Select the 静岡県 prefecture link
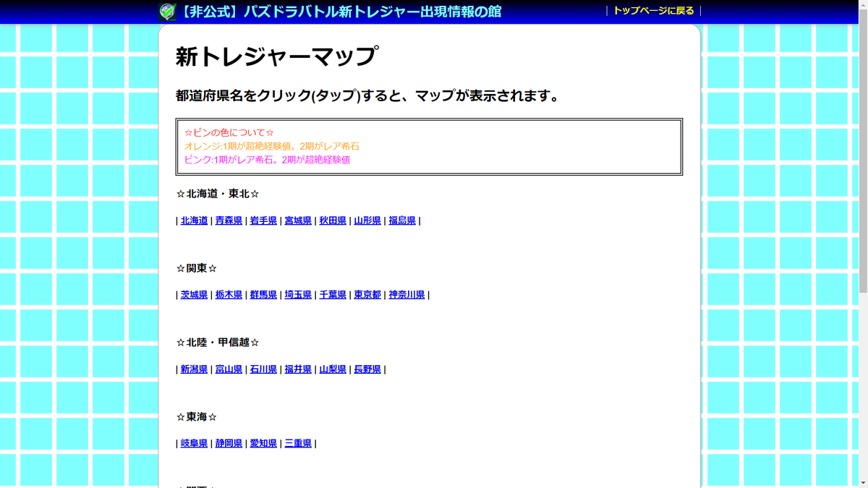The width and height of the screenshot is (868, 488). coord(229,443)
